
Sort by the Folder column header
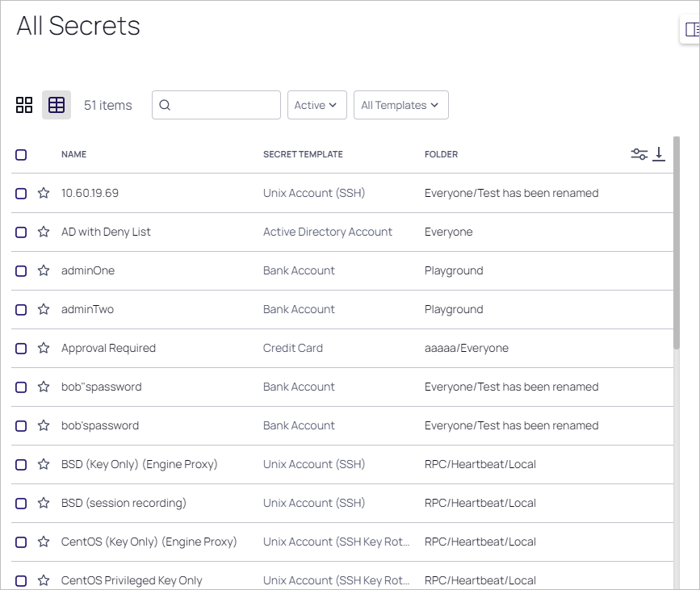pyautogui.click(x=441, y=154)
